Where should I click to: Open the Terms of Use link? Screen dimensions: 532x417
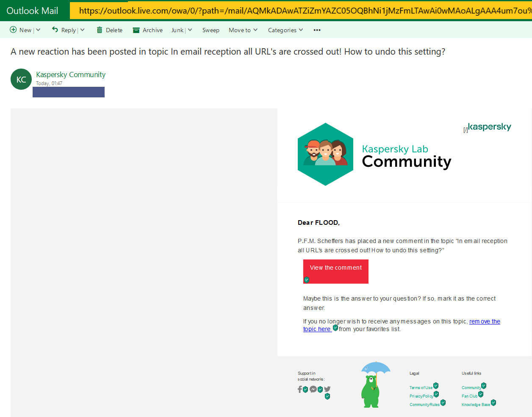point(421,388)
